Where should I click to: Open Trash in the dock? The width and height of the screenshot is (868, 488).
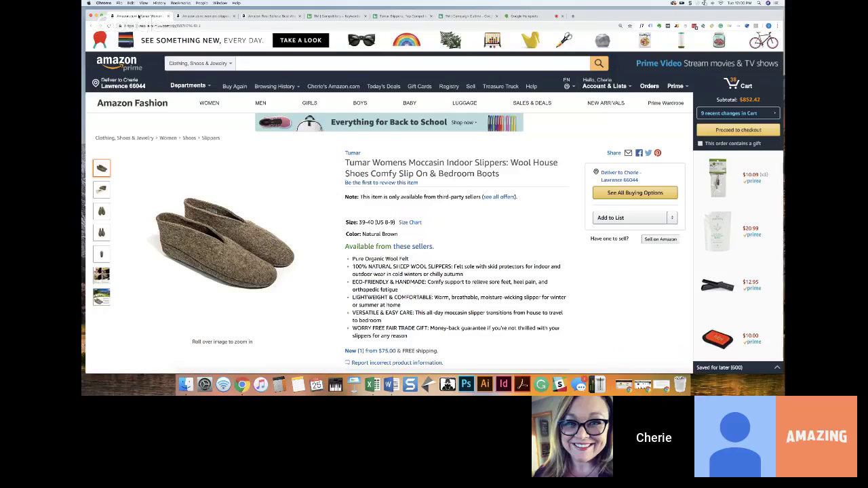(680, 385)
